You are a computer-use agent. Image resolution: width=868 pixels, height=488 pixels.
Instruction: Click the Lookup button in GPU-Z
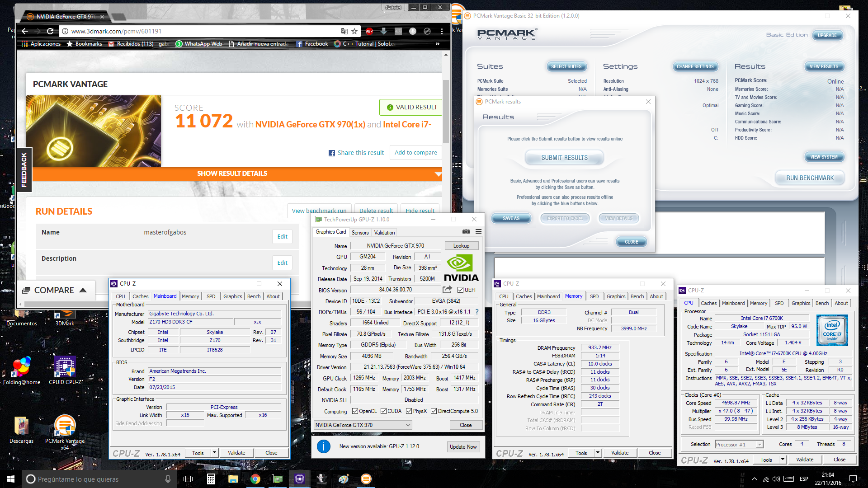tap(461, 246)
